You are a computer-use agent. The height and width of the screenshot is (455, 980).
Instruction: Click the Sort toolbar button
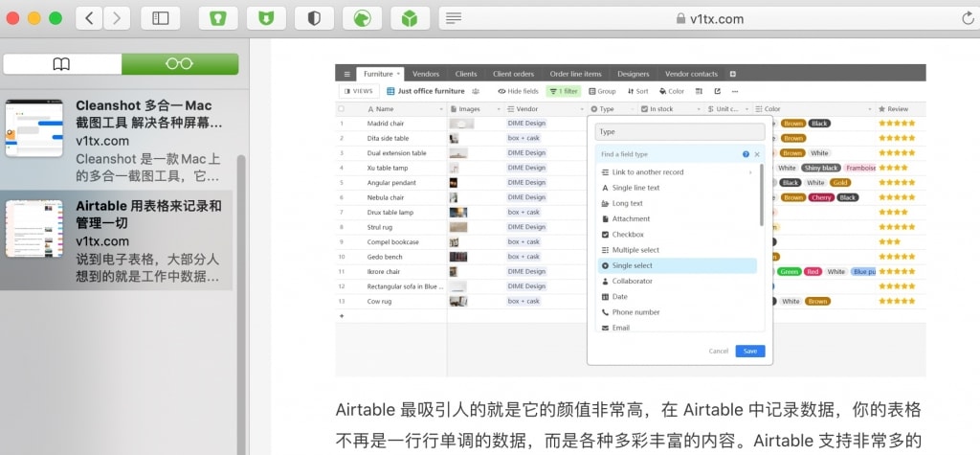click(638, 91)
